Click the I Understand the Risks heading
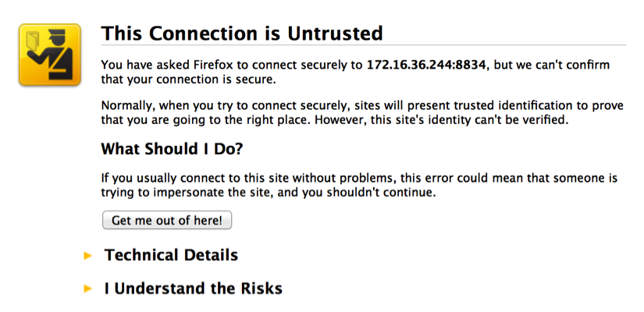The width and height of the screenshot is (644, 312). coord(193,289)
